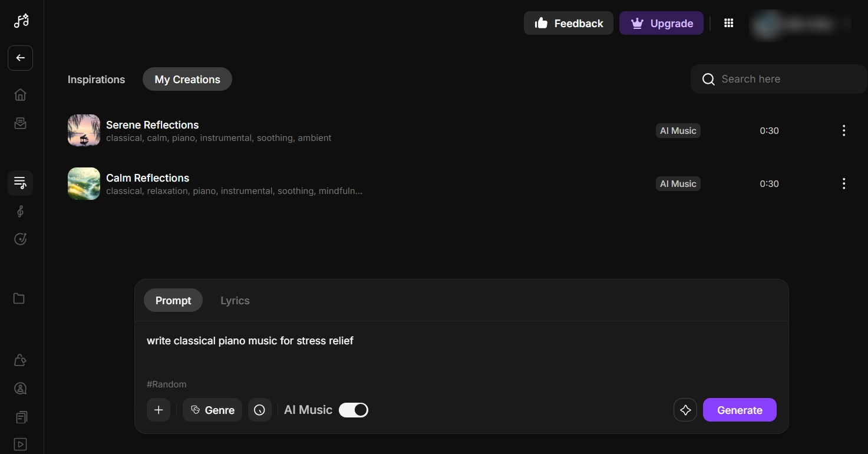Open the Home section in sidebar
Viewport: 868px width, 454px height.
(20, 94)
